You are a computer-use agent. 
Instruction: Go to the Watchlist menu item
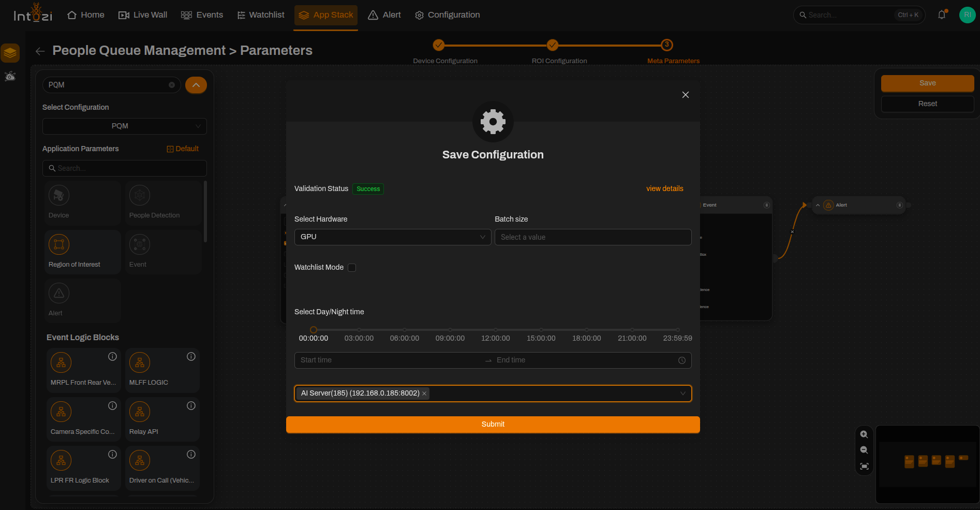pyautogui.click(x=261, y=15)
